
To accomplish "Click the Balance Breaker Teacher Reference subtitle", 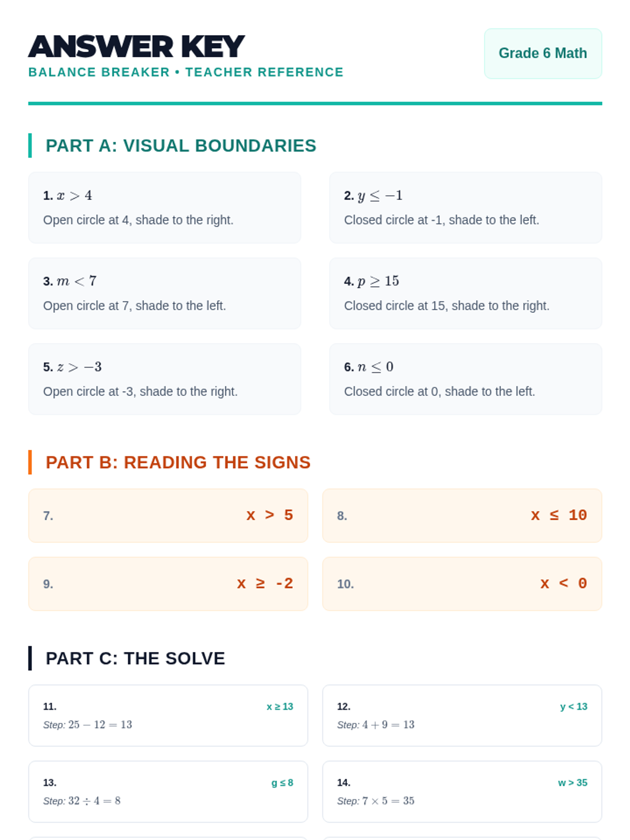I will [x=186, y=72].
